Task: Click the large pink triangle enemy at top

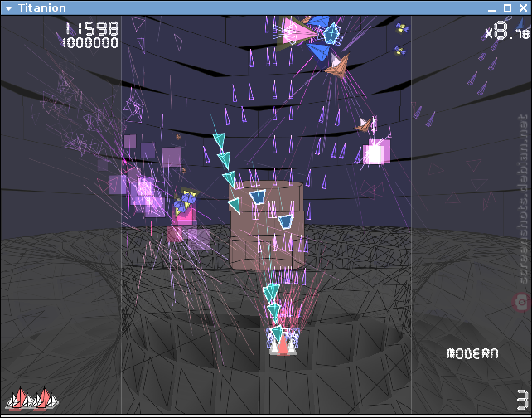Action: click(297, 32)
